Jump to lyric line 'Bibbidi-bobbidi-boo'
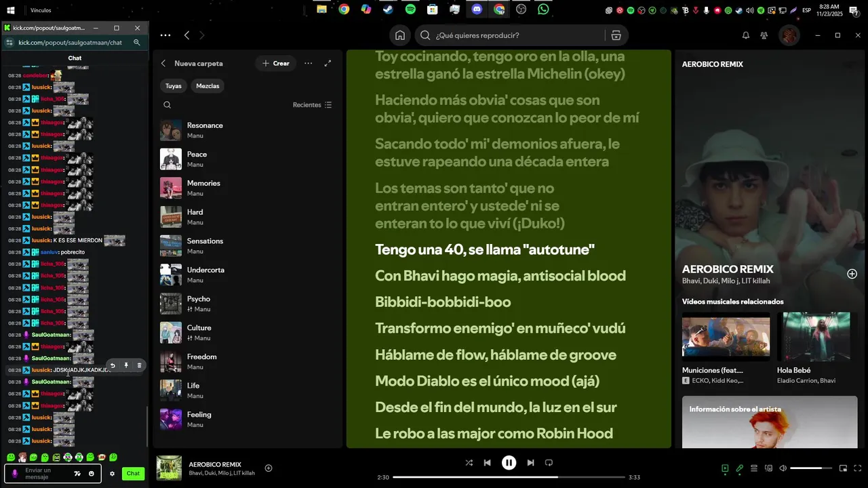The width and height of the screenshot is (868, 488). [x=443, y=302]
